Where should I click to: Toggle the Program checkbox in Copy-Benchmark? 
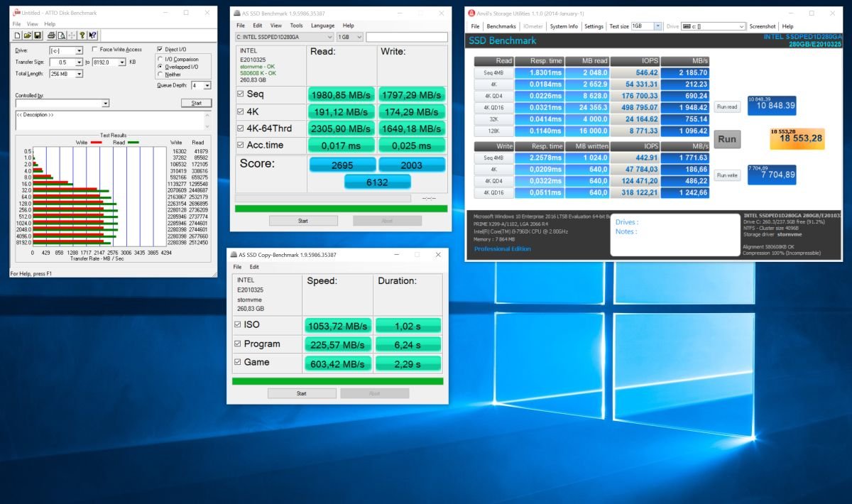click(238, 344)
